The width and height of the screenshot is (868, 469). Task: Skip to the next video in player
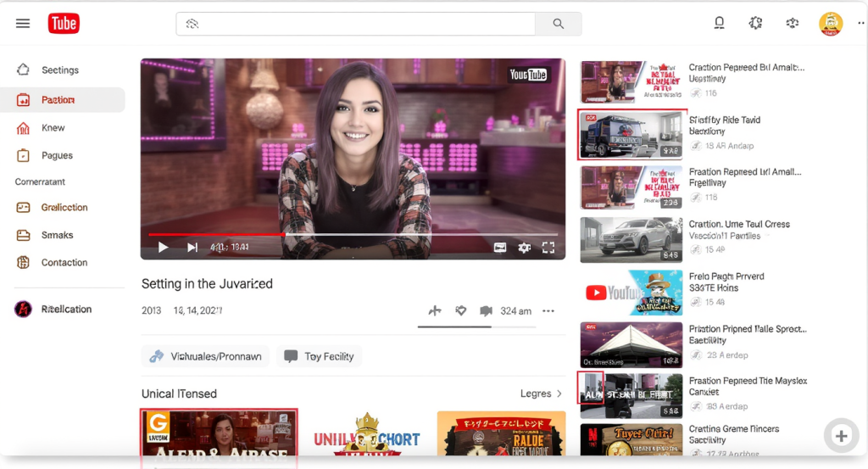192,248
